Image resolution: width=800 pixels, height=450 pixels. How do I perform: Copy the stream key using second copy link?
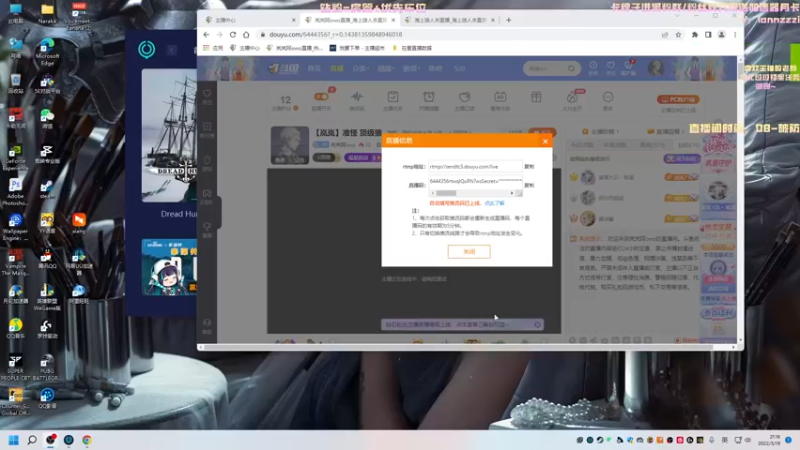529,185
